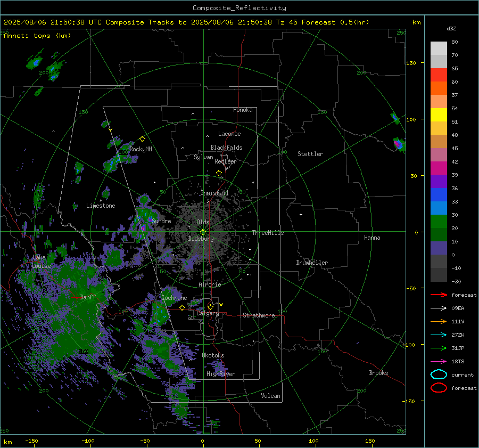Click the Banff label
This screenshot has height=448, width=479.
click(88, 297)
